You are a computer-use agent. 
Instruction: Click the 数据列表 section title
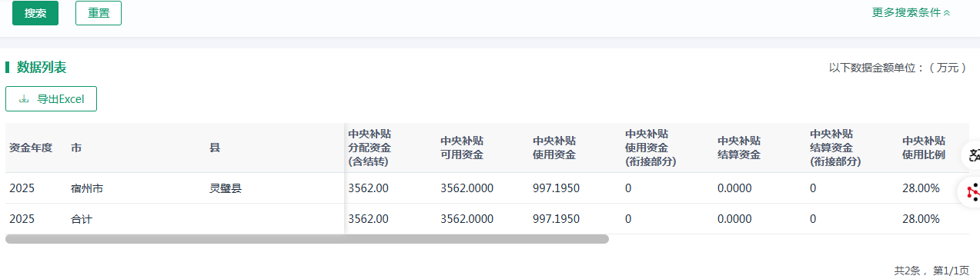(42, 68)
